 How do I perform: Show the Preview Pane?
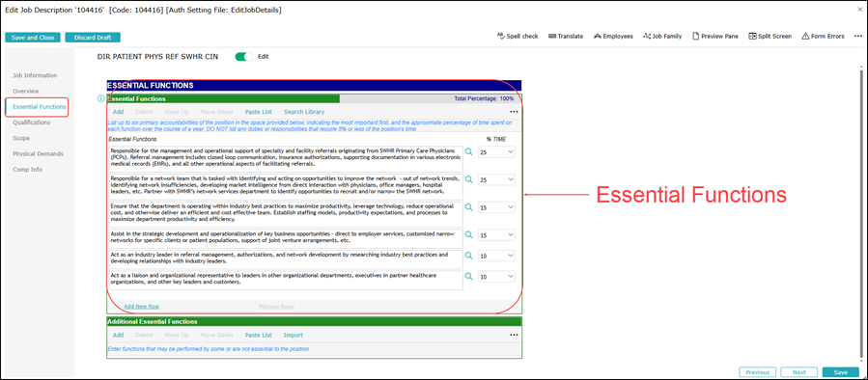click(x=715, y=37)
